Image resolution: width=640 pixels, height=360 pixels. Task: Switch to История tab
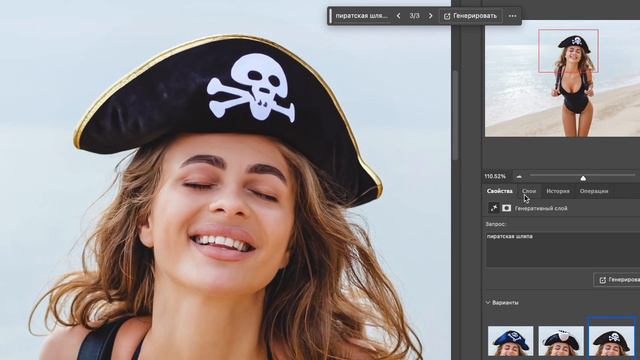coord(558,191)
